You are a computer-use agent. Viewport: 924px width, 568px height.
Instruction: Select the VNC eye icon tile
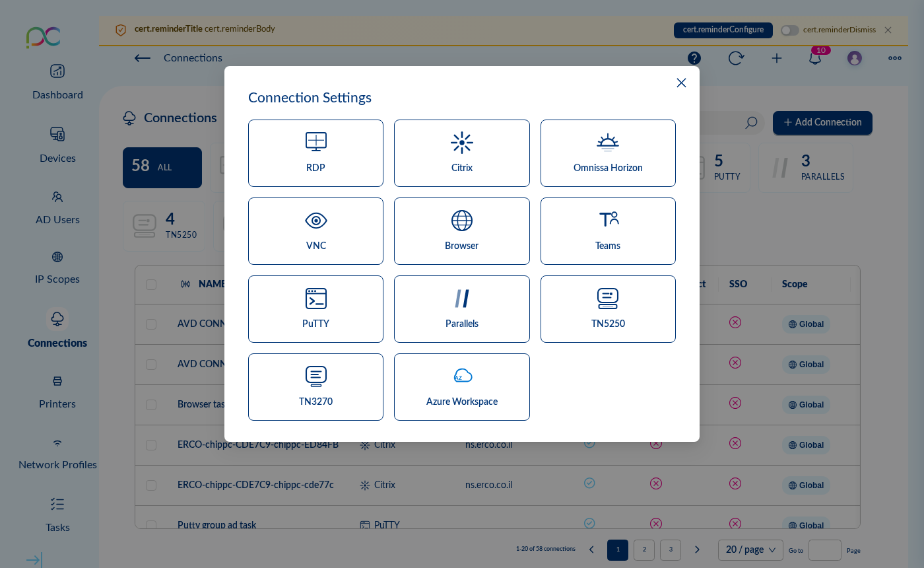click(315, 231)
